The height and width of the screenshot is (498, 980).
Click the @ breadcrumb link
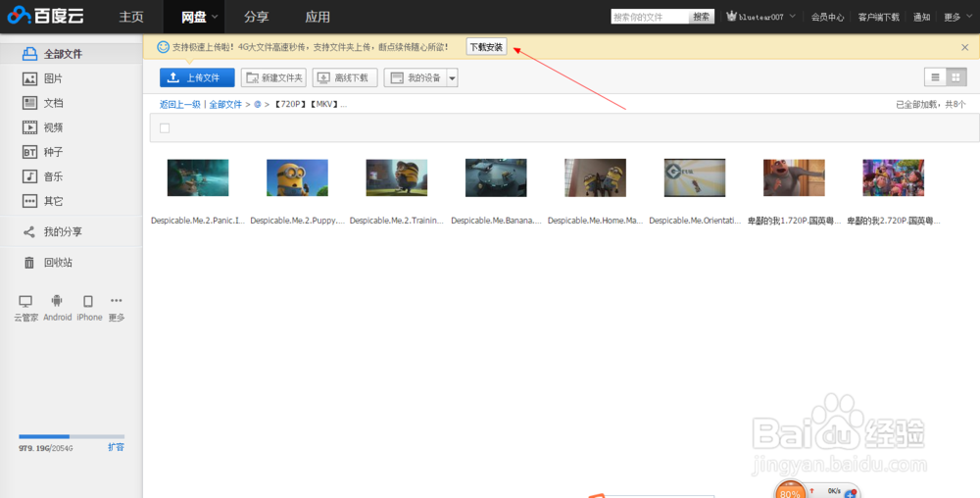coord(257,104)
